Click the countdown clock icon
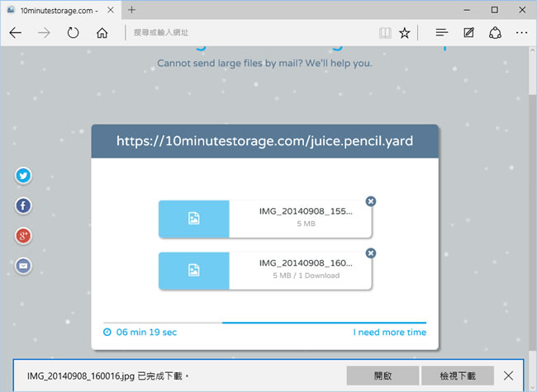This screenshot has width=537, height=392. pos(107,332)
